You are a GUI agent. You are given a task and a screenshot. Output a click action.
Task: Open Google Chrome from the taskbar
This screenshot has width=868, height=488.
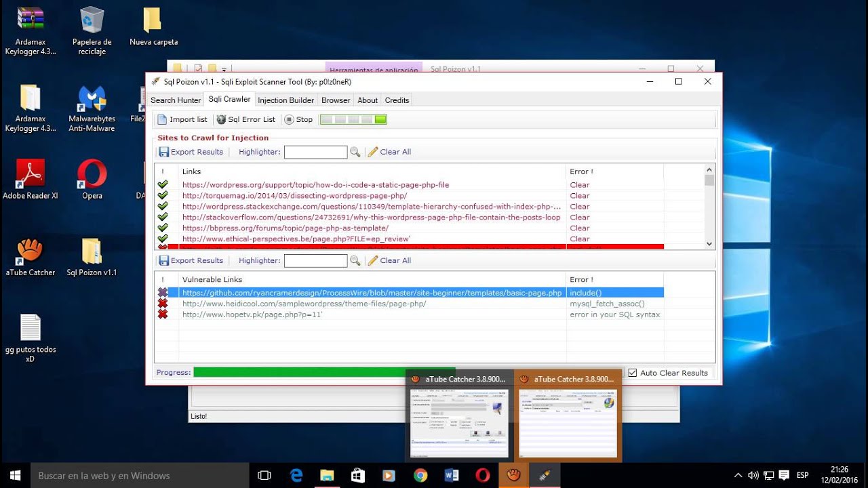coord(420,475)
